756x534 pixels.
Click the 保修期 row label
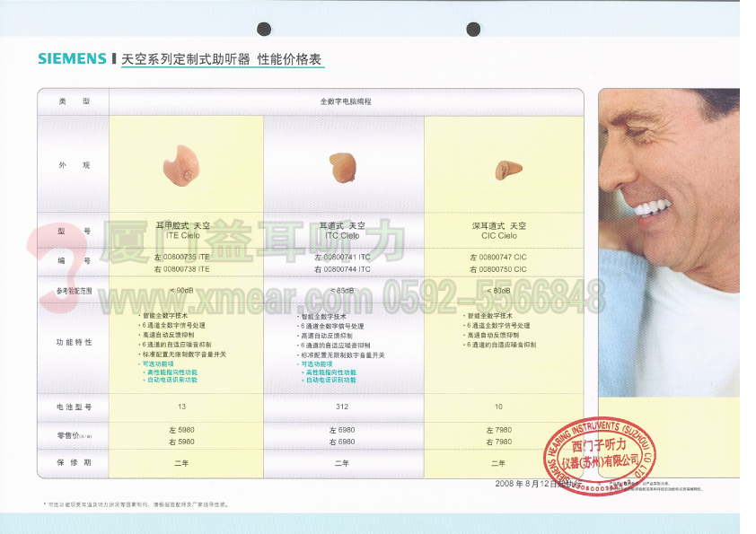74,463
